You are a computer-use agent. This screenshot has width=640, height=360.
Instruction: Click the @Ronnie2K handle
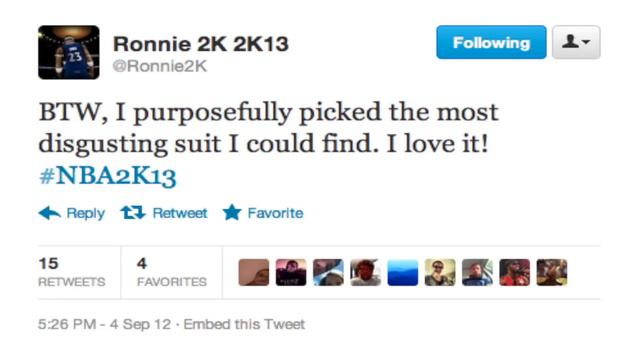tap(160, 66)
